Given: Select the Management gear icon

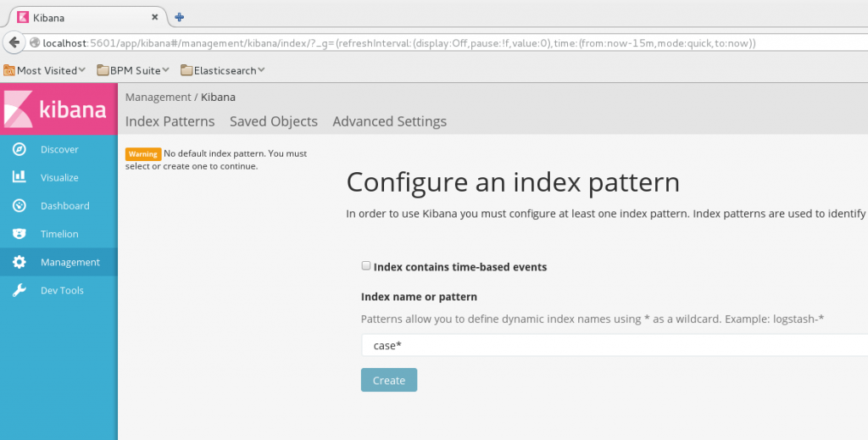Looking at the screenshot, I should pyautogui.click(x=19, y=262).
